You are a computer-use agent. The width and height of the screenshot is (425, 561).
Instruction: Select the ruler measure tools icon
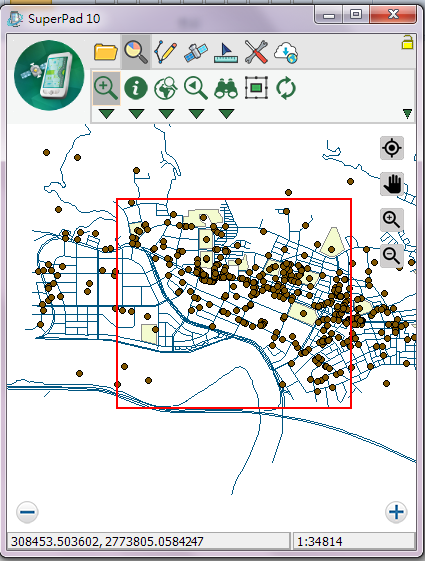(226, 53)
